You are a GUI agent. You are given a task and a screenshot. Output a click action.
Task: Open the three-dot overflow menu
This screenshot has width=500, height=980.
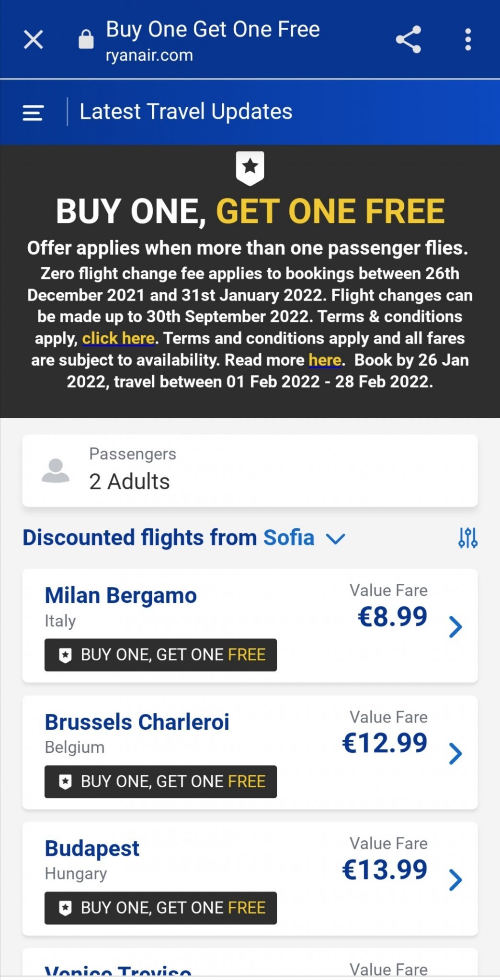pos(468,39)
